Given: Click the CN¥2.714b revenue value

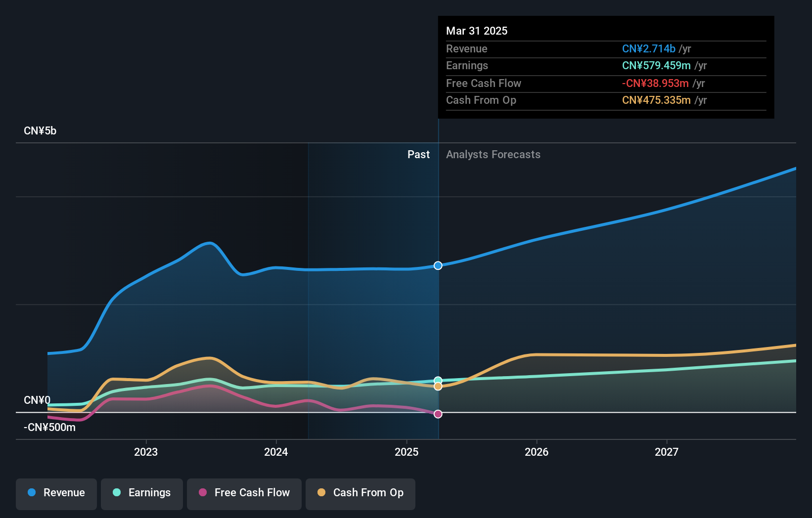Looking at the screenshot, I should coord(649,48).
